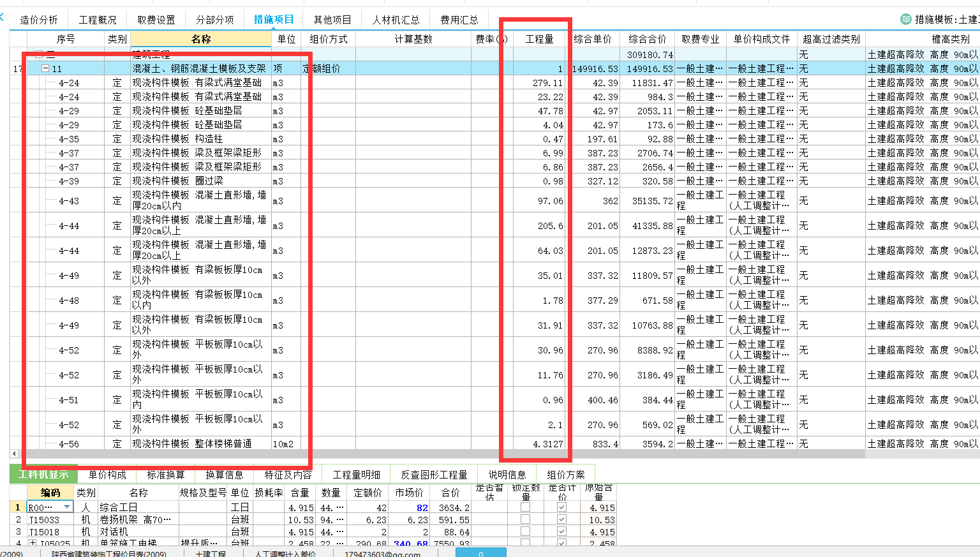Select the 分部分项 tab
The image size is (980, 557).
click(215, 20)
